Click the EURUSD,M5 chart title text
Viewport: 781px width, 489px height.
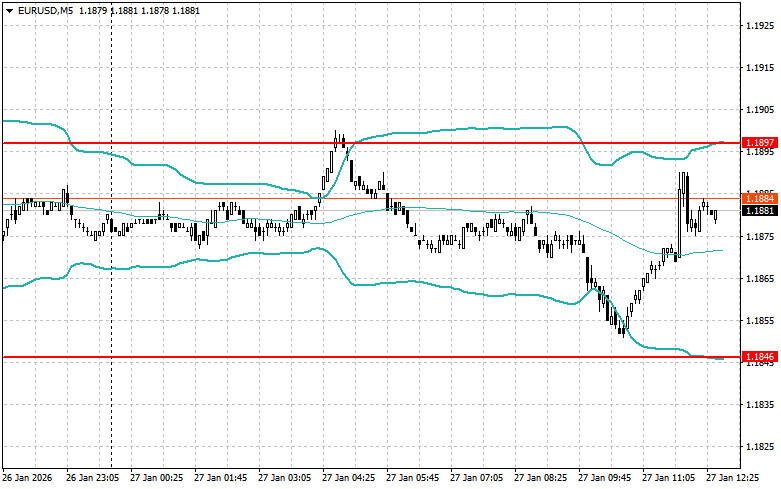click(45, 10)
